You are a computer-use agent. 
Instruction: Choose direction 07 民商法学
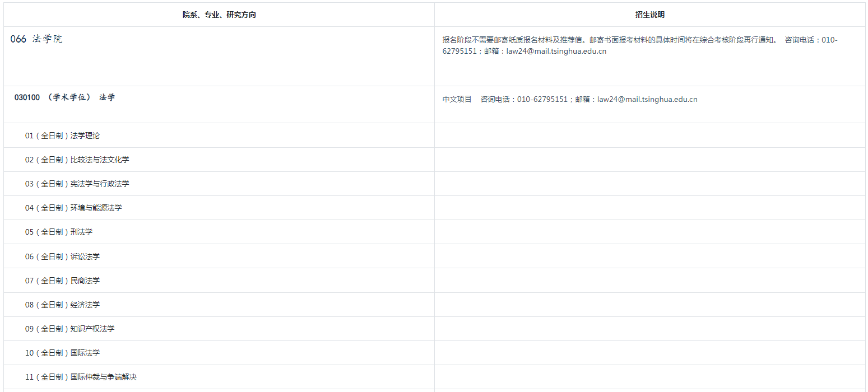click(62, 281)
